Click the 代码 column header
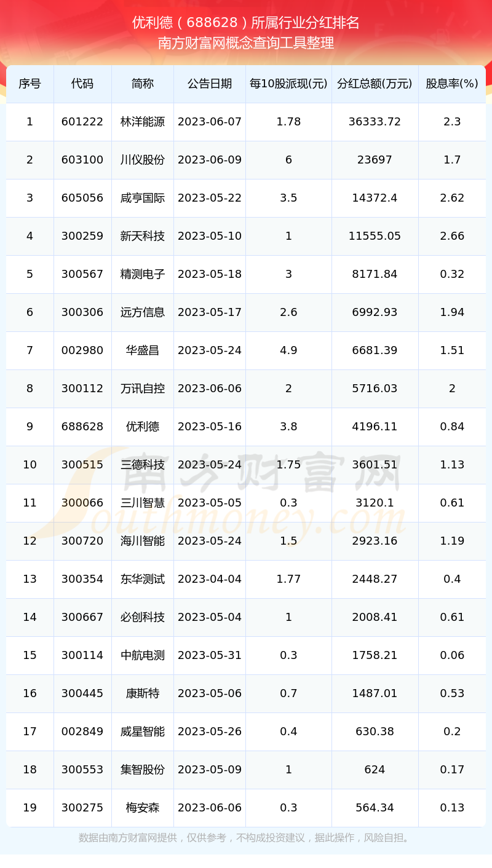Image resolution: width=492 pixels, height=868 pixels. 82,84
